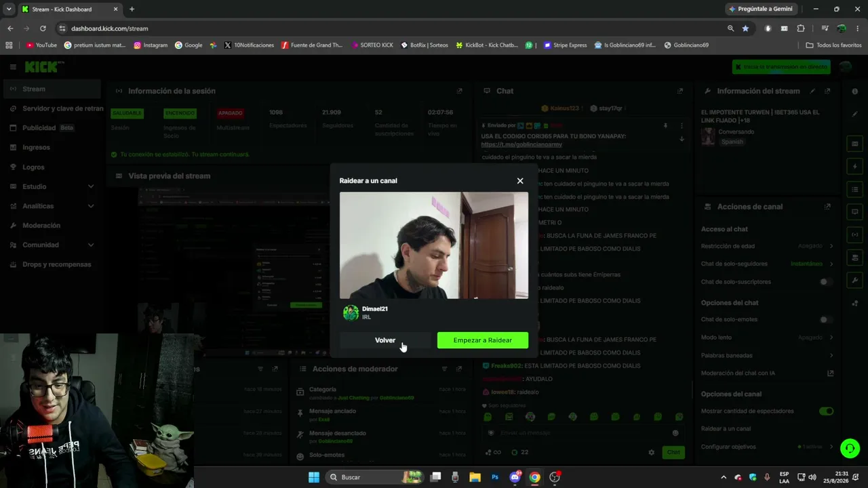Click the chat message input field
This screenshot has height=488, width=868.
(583, 433)
